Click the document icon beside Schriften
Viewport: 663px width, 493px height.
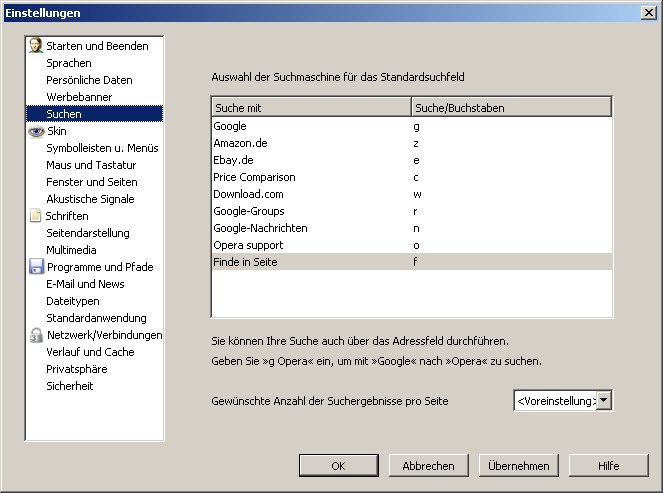click(x=36, y=216)
